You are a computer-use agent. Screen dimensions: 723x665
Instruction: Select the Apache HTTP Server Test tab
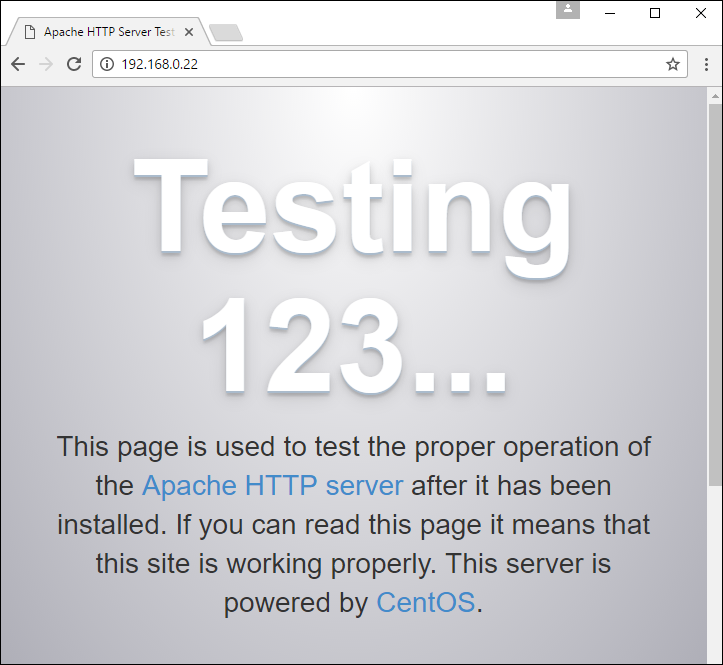pyautogui.click(x=109, y=32)
